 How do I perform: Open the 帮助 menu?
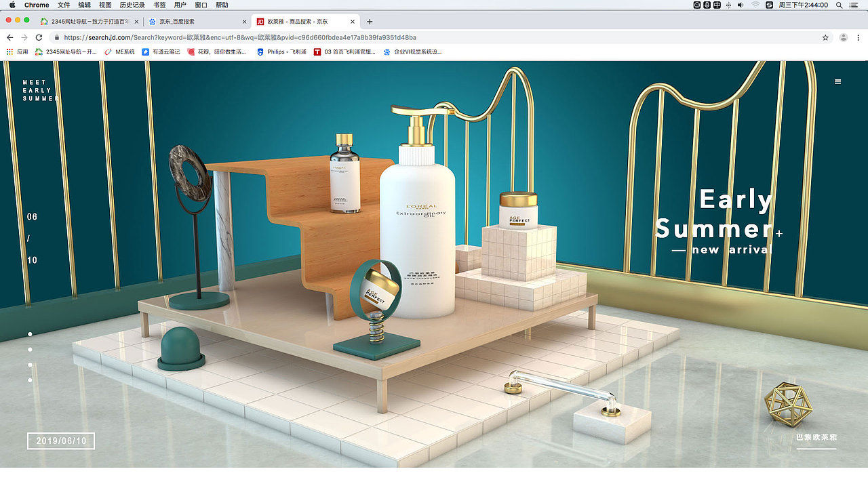coord(222,5)
